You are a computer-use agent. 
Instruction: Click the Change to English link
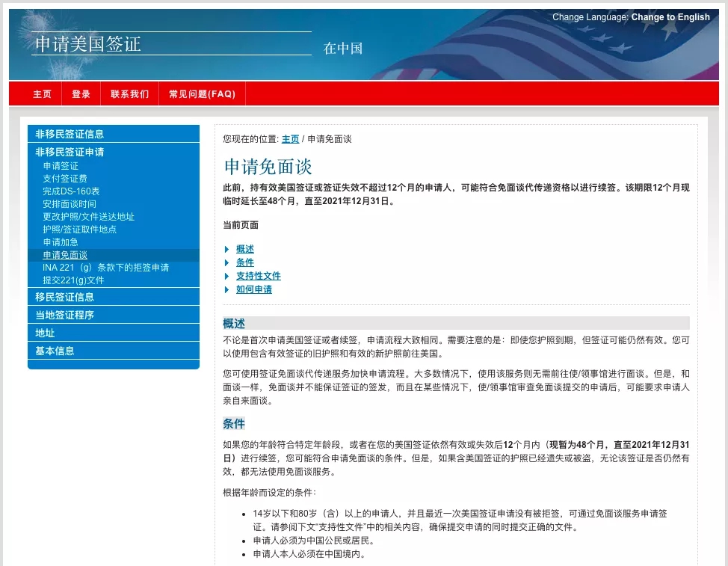tap(670, 16)
